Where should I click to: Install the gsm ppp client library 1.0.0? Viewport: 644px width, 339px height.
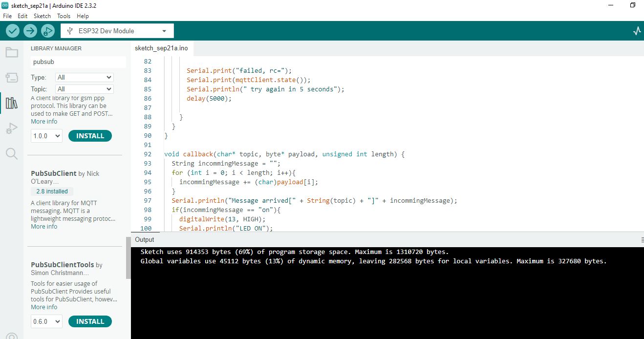90,136
